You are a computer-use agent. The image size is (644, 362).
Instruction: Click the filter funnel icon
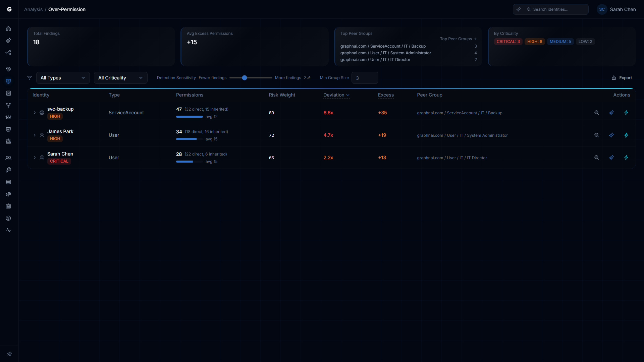[x=30, y=77]
